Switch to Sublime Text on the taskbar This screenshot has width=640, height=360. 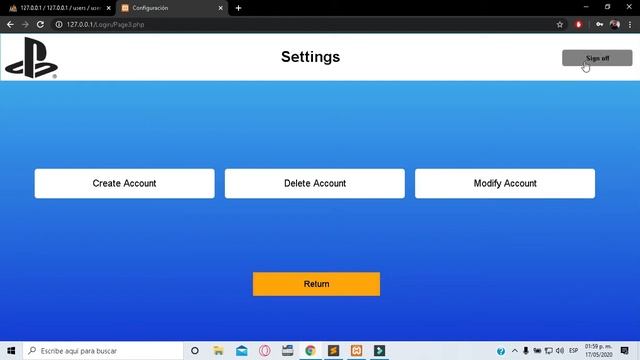coord(333,351)
